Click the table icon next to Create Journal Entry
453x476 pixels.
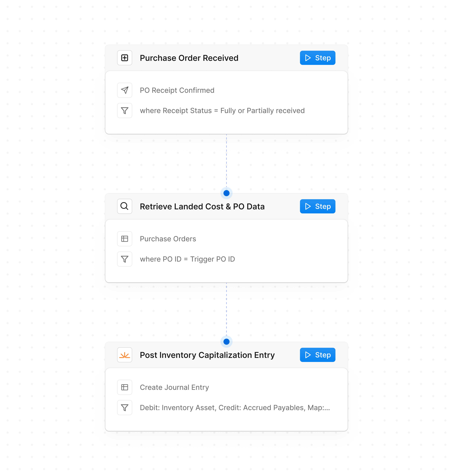click(x=125, y=387)
